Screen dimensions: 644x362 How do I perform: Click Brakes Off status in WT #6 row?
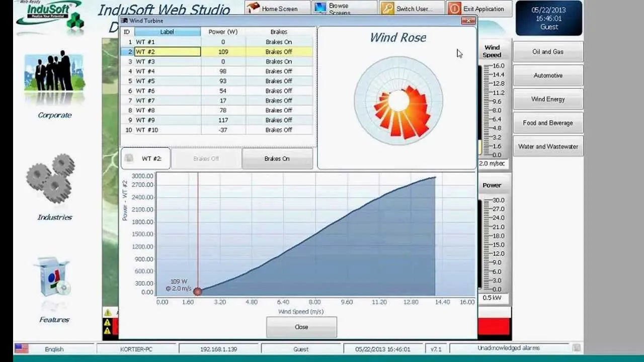tap(279, 91)
